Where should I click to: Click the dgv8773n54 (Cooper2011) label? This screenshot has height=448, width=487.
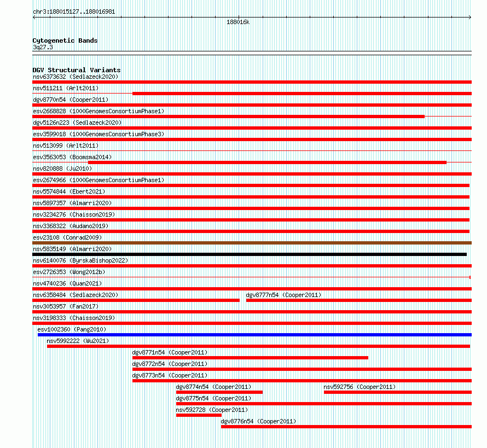170,375
